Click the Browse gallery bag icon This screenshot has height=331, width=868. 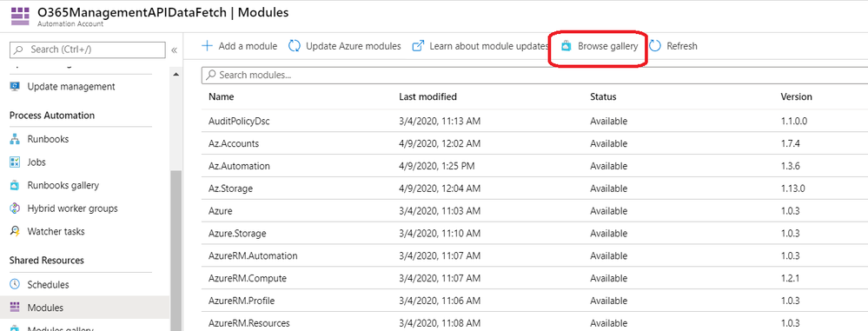click(x=566, y=47)
